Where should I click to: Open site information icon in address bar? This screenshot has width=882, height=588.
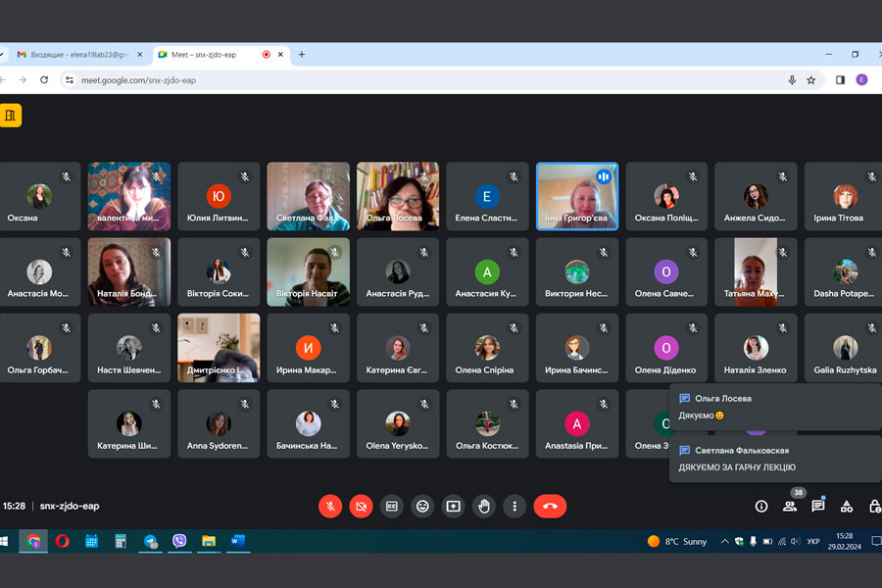pos(70,80)
